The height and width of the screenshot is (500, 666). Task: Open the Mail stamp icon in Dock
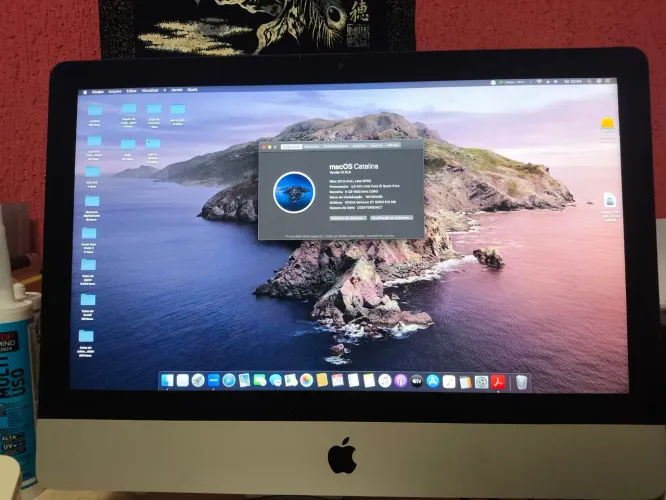[x=244, y=380]
